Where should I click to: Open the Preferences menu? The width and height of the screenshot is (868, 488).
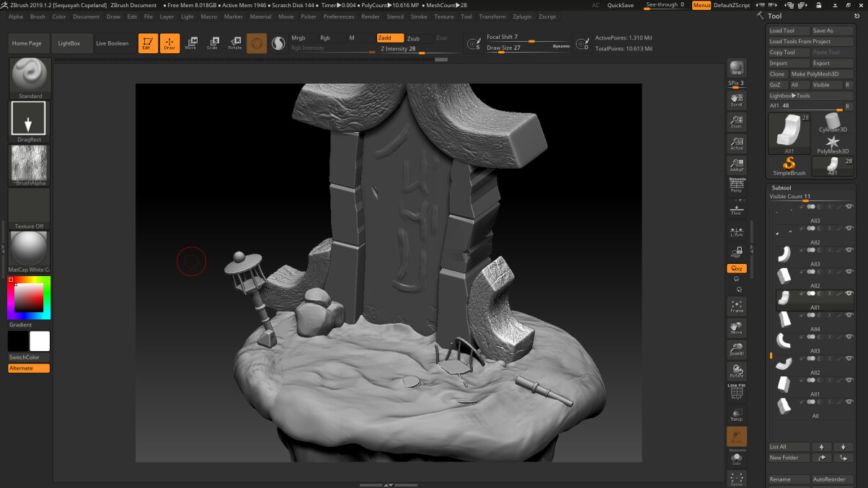coord(339,17)
